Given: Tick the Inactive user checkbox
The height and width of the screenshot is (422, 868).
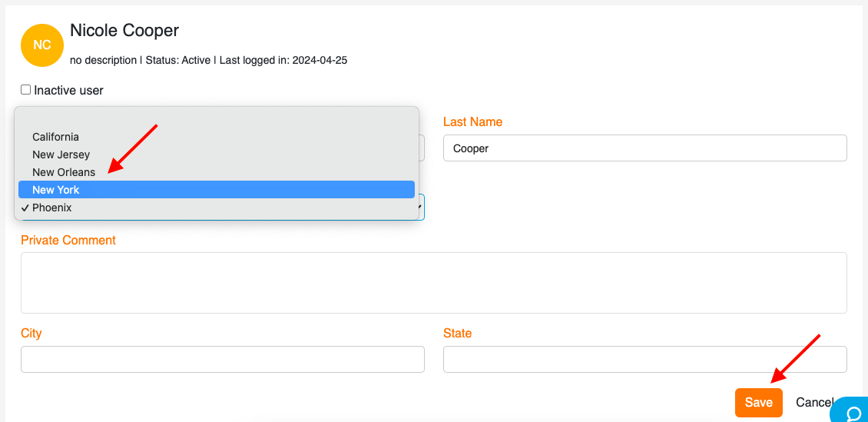Looking at the screenshot, I should [25, 90].
